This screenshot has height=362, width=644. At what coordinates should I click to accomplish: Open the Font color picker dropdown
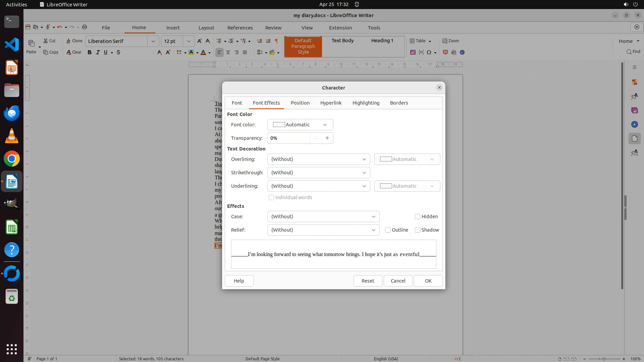pyautogui.click(x=300, y=125)
